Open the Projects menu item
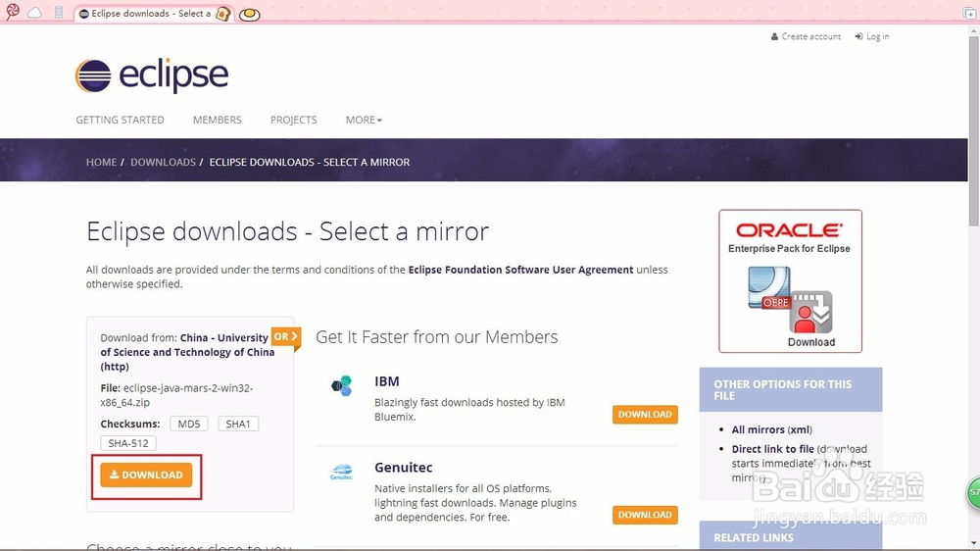Image resolution: width=980 pixels, height=551 pixels. point(293,120)
